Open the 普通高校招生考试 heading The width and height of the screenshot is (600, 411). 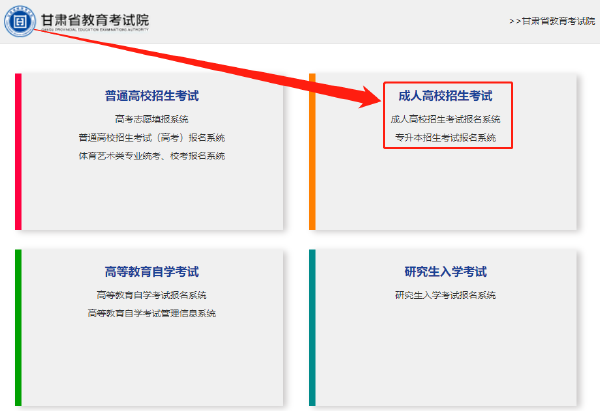click(152, 96)
